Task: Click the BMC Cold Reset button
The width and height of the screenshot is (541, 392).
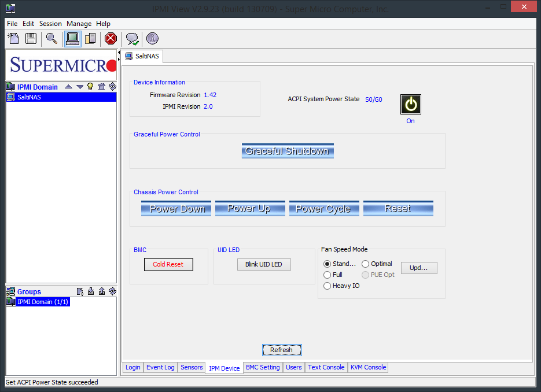Action: pos(168,264)
